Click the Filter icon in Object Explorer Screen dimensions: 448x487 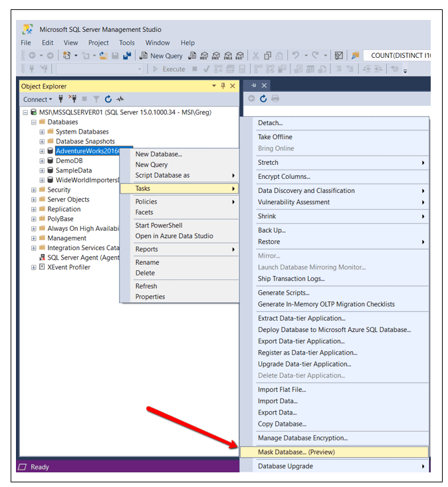pyautogui.click(x=96, y=99)
